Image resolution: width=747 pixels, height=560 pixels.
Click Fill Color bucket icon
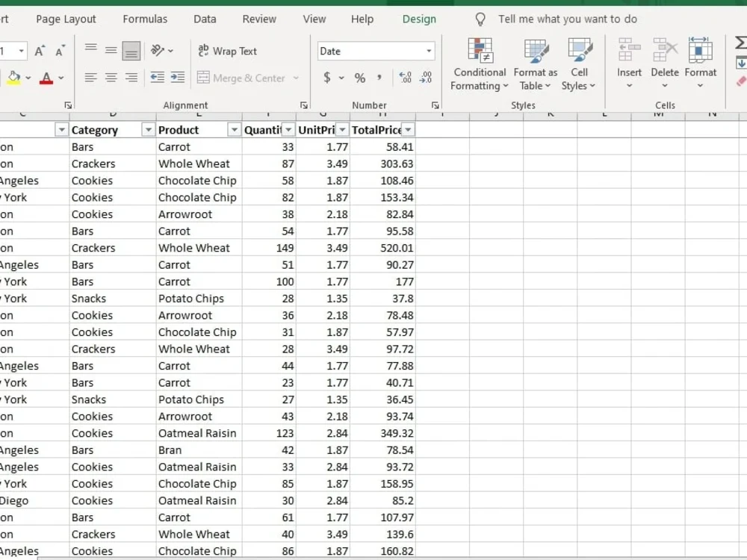14,78
